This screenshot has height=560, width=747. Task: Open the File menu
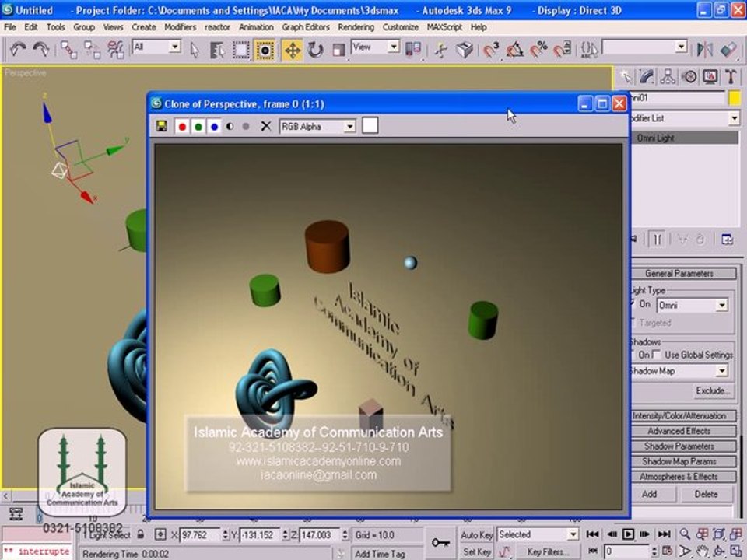pos(10,27)
